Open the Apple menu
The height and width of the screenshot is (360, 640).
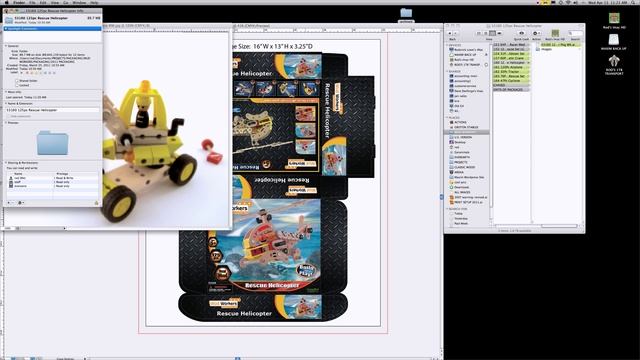pyautogui.click(x=7, y=2)
